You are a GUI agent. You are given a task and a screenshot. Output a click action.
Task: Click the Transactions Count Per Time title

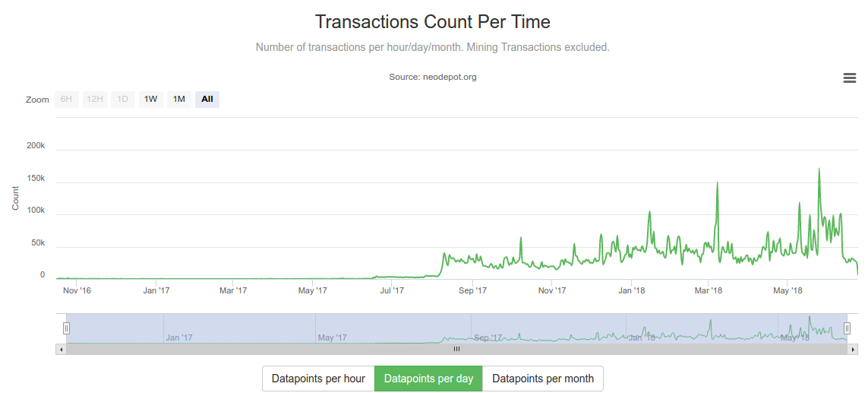click(433, 21)
